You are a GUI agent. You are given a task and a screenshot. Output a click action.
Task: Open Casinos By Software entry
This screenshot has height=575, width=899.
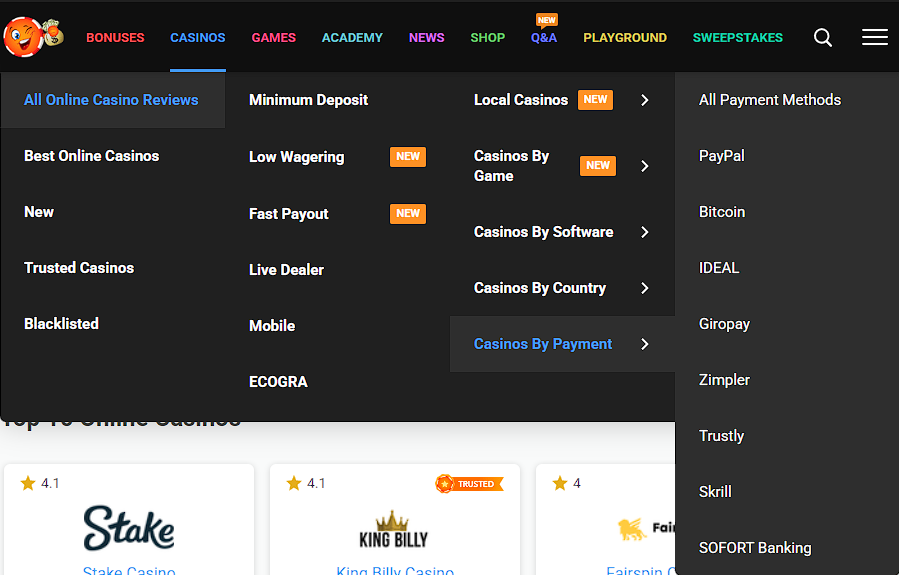(544, 232)
